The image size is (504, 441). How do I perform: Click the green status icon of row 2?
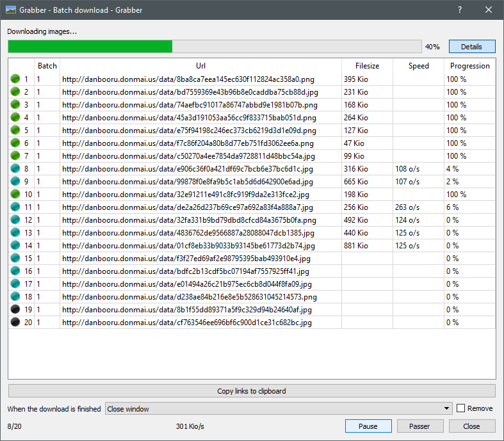[x=15, y=92]
